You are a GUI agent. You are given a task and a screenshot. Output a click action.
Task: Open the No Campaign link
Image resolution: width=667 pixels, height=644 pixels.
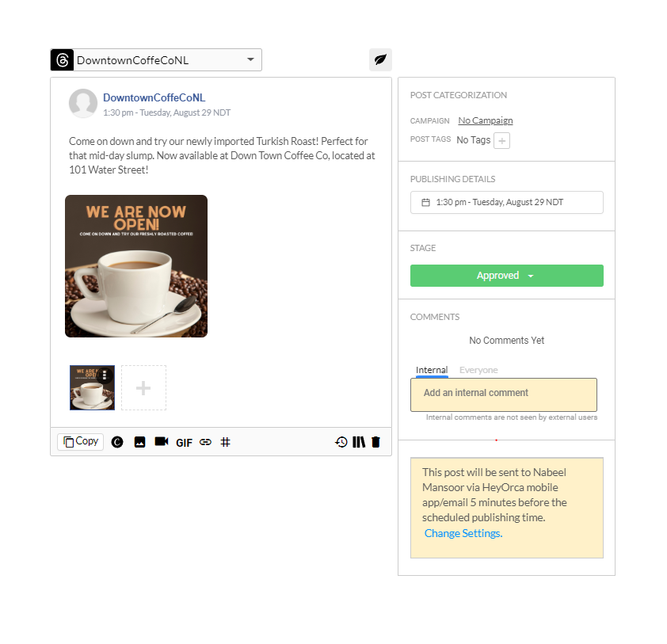point(486,120)
